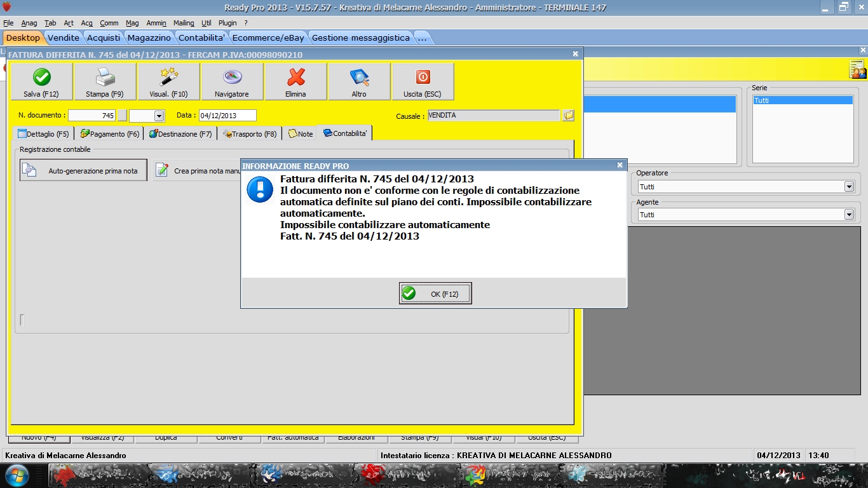This screenshot has width=868, height=488.
Task: Click users icon at top right corner
Action: point(858,69)
